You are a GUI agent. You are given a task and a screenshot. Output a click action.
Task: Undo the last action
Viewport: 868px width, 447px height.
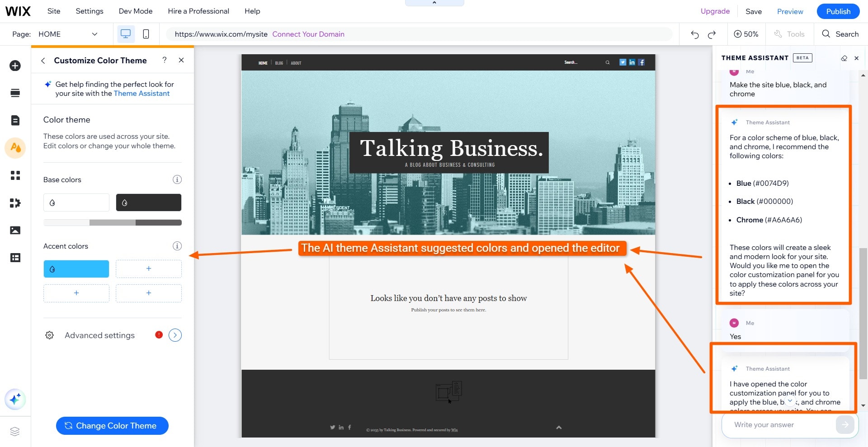click(694, 34)
